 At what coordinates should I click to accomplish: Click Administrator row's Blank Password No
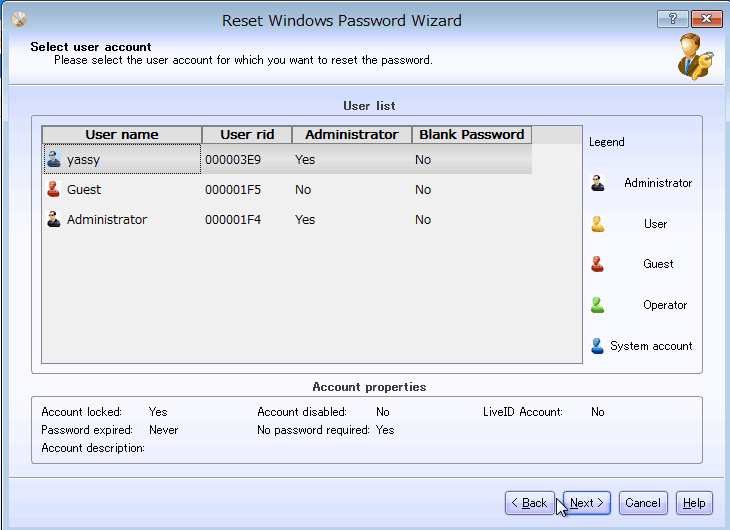(423, 219)
